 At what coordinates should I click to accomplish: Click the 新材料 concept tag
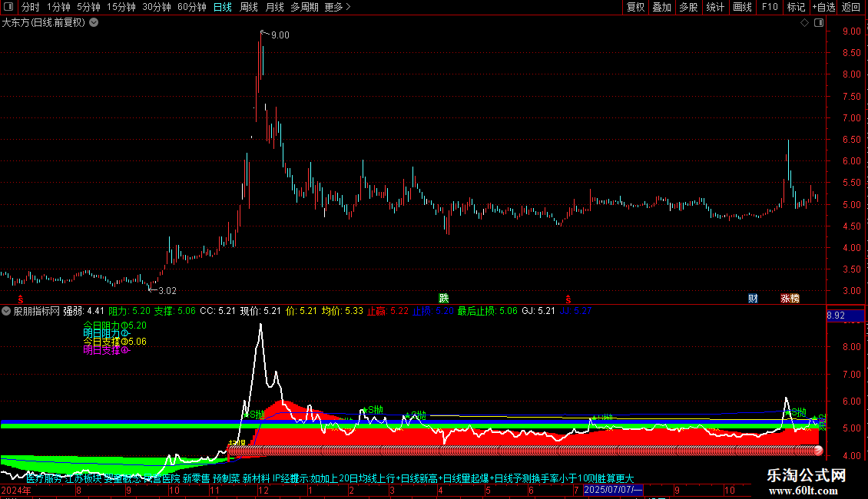click(x=256, y=478)
